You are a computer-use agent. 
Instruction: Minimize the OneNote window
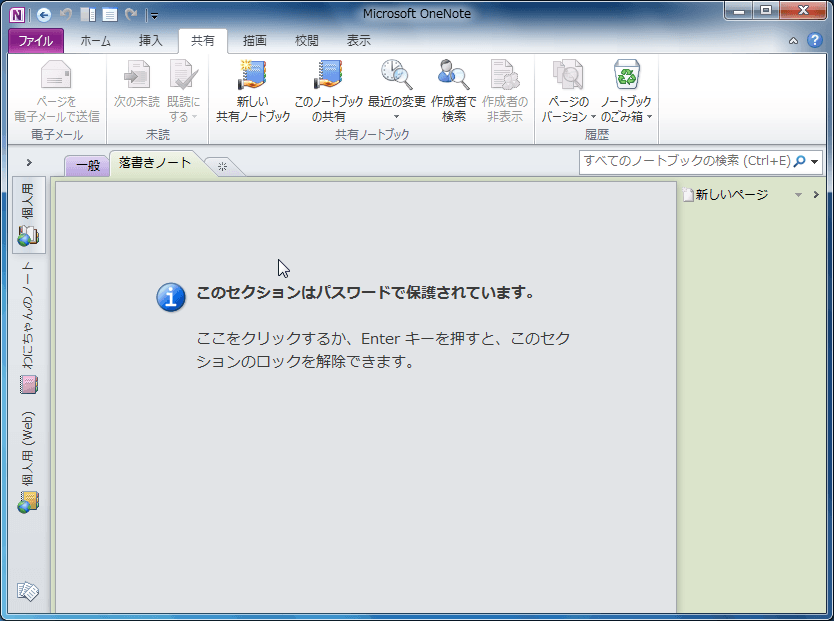click(738, 10)
